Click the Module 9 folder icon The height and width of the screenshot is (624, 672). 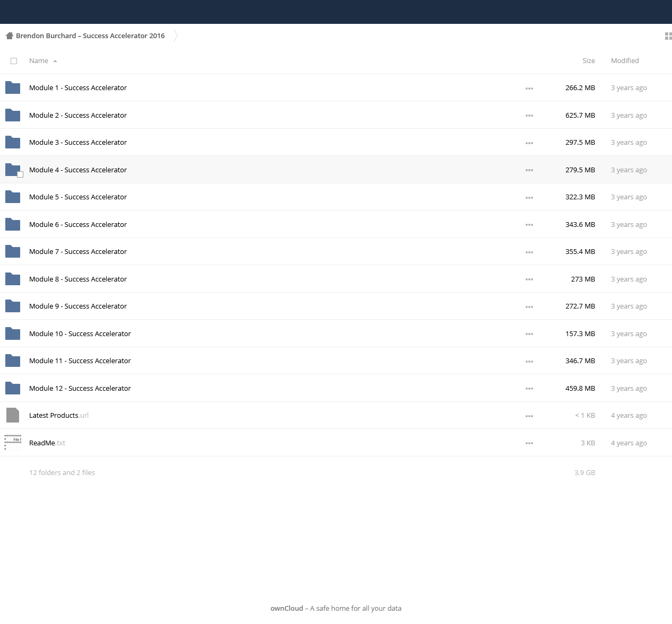13,306
